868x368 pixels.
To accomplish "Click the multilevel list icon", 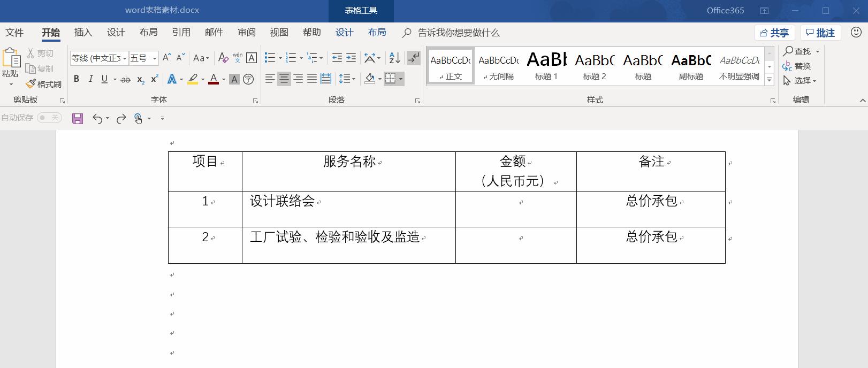I will [x=311, y=58].
